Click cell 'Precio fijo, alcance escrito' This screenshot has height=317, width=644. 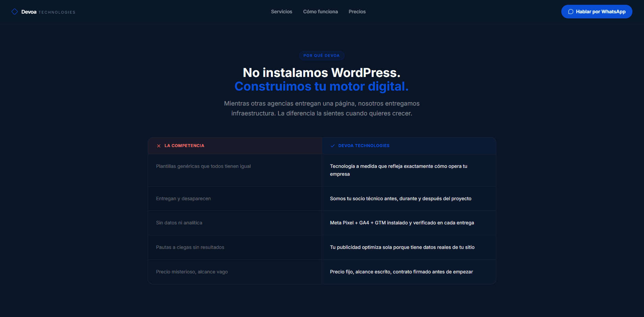pos(409,272)
